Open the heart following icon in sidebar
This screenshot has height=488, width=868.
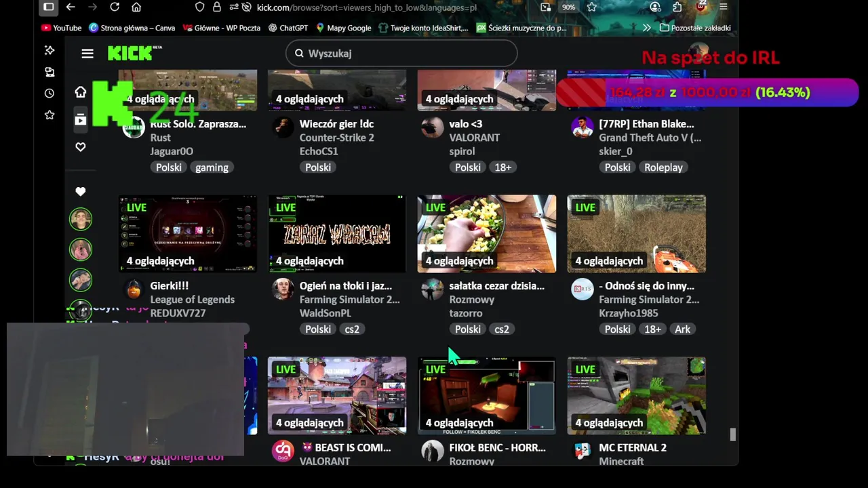coord(81,147)
